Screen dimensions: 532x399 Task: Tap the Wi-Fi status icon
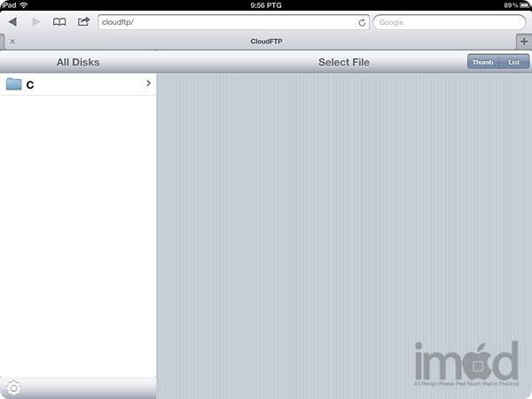[22, 5]
